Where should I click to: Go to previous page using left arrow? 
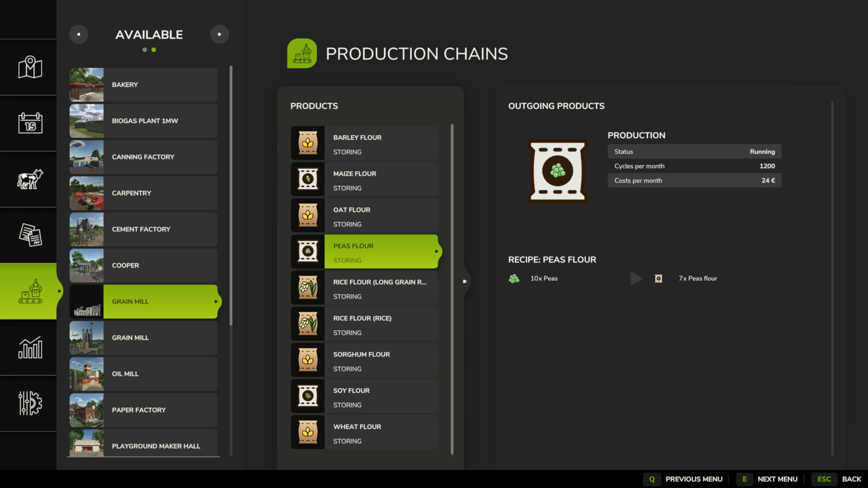coord(79,34)
